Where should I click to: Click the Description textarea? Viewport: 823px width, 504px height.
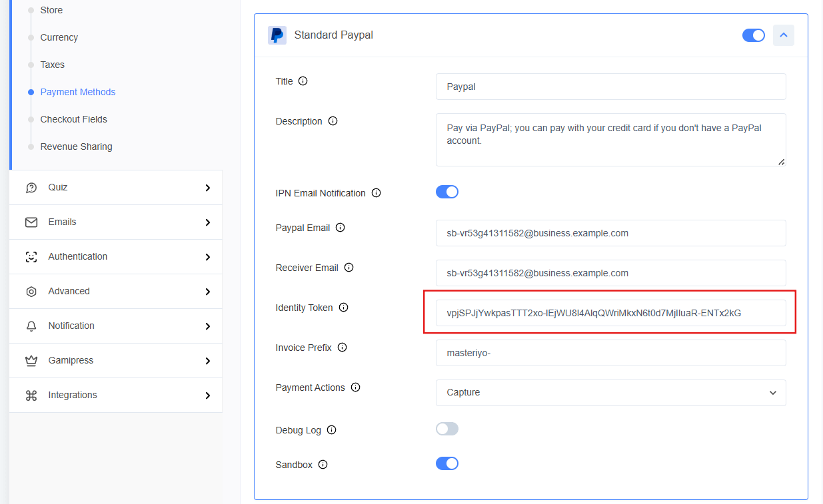point(611,140)
